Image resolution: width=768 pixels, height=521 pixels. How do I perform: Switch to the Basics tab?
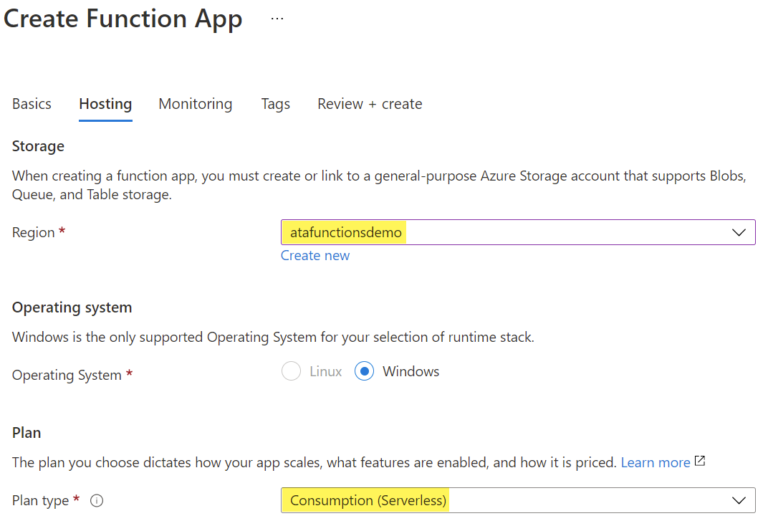(x=32, y=104)
